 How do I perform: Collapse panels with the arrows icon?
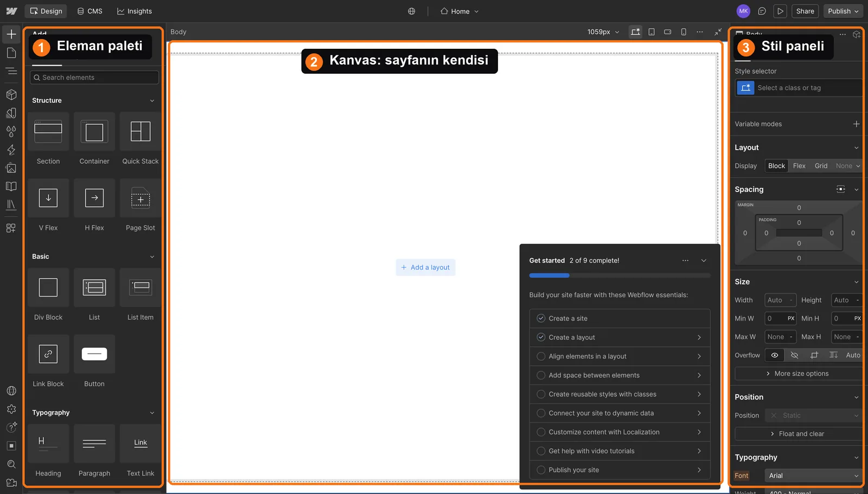718,32
